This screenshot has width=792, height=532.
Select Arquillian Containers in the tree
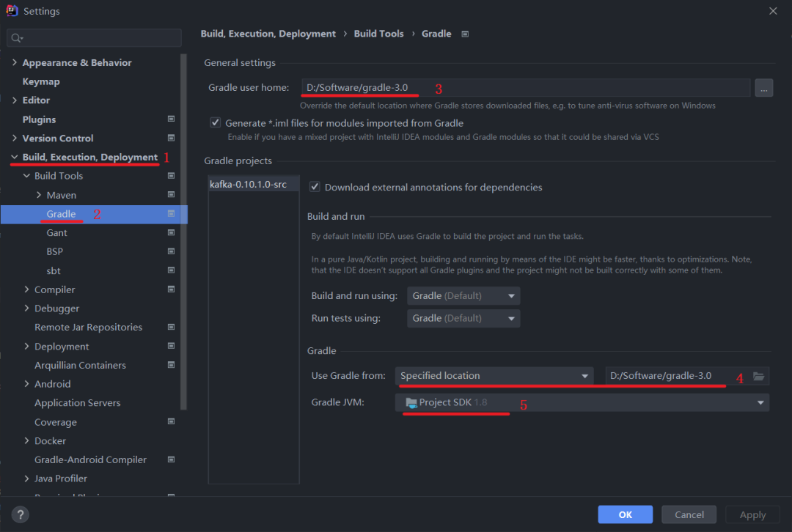[81, 365]
